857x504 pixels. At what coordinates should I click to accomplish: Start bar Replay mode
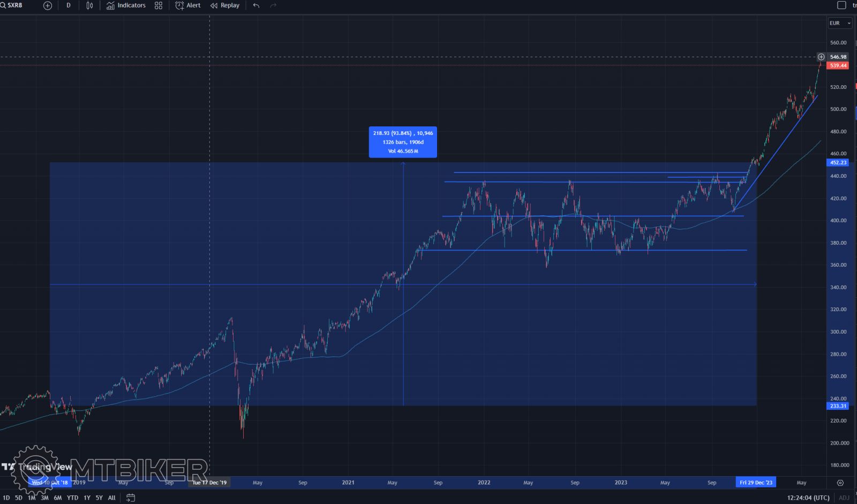tap(225, 5)
